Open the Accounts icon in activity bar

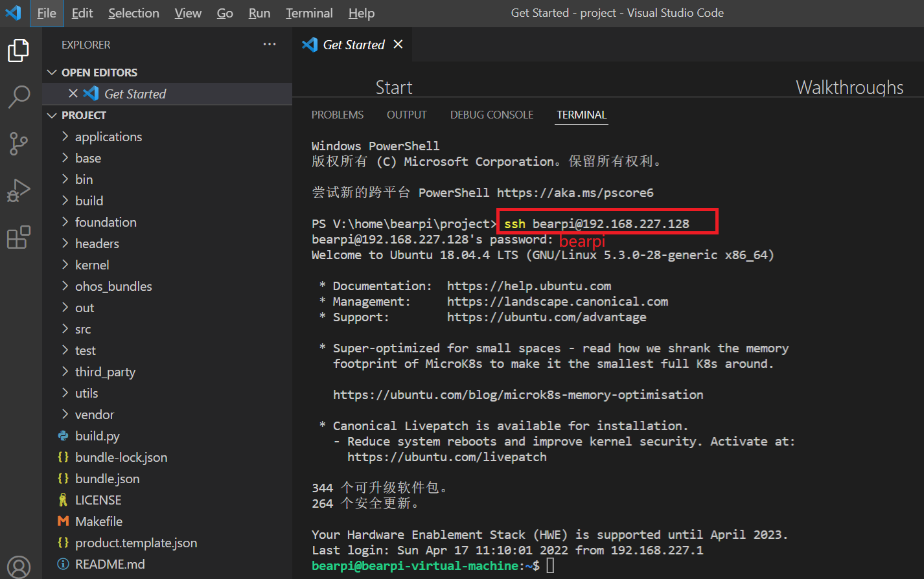click(18, 567)
